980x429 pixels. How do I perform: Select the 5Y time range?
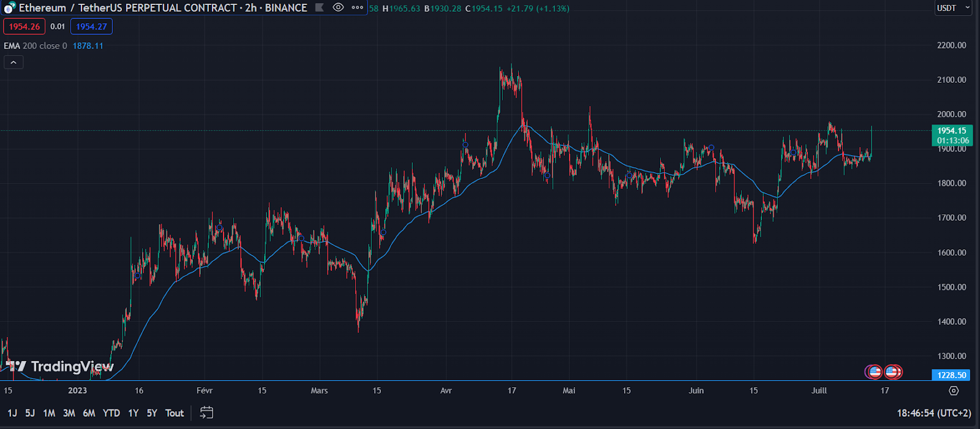(x=152, y=413)
